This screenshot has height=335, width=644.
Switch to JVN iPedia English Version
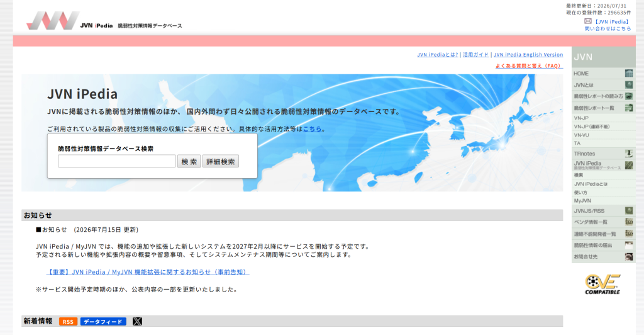pyautogui.click(x=528, y=55)
